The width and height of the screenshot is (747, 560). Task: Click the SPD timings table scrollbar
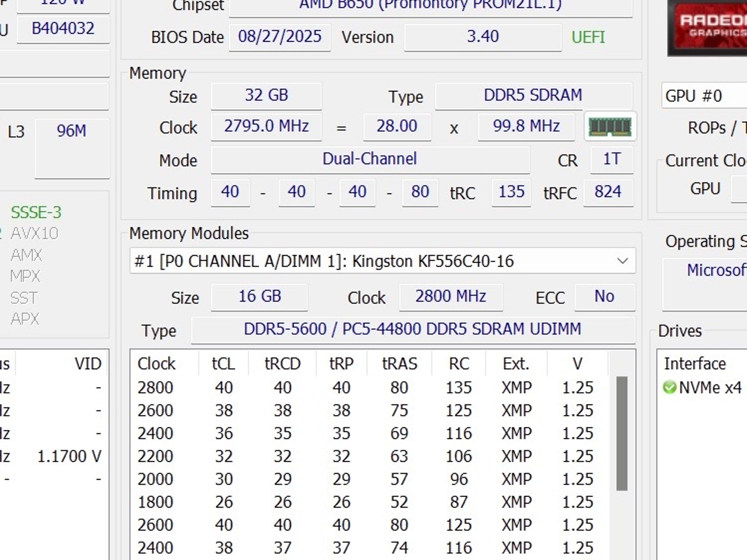pos(622,434)
